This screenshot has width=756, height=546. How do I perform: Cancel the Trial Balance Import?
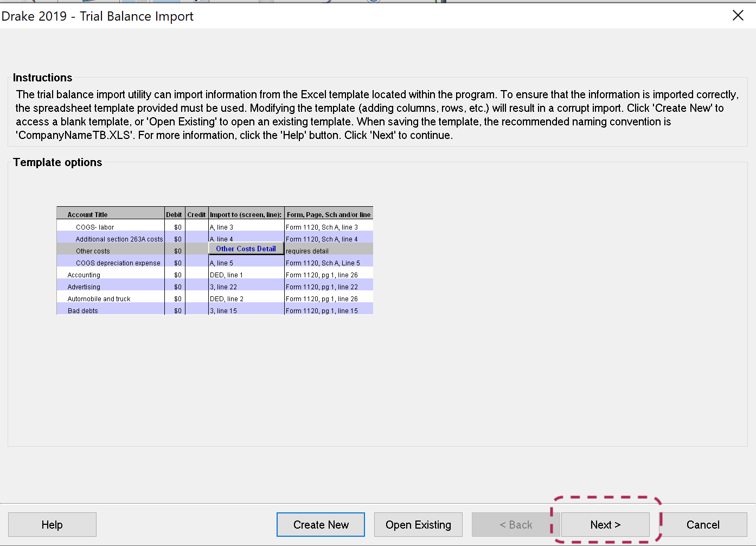tap(703, 525)
